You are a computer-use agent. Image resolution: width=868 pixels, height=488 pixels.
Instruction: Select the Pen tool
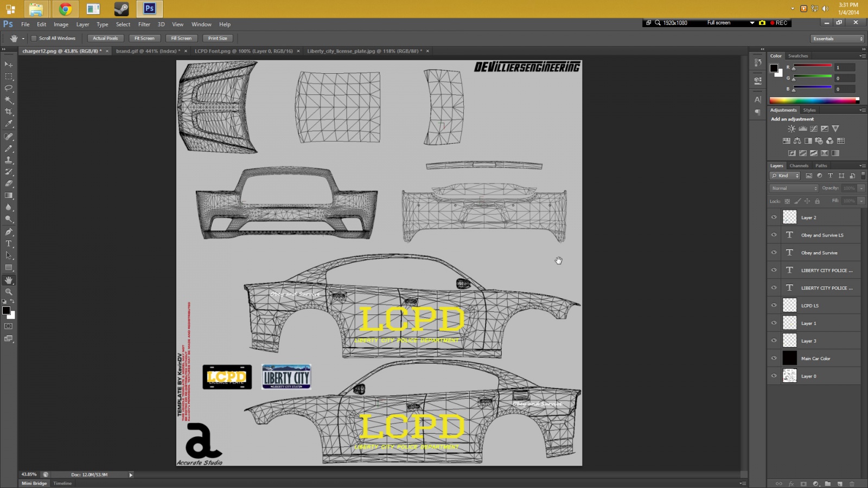[x=9, y=232]
